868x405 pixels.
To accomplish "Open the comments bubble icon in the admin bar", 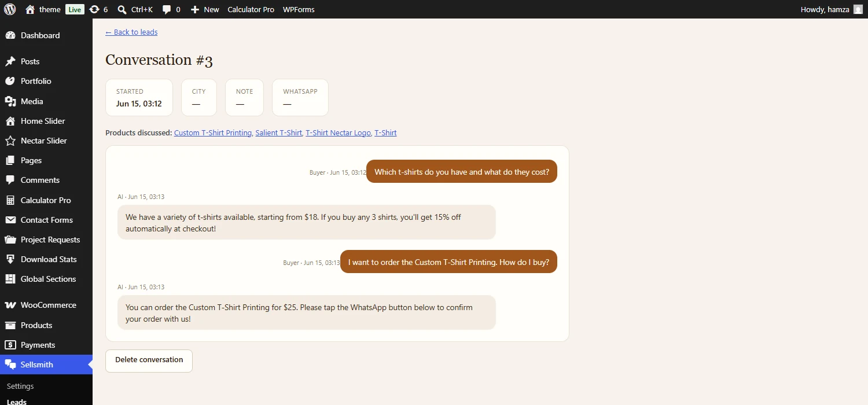I will pyautogui.click(x=167, y=9).
